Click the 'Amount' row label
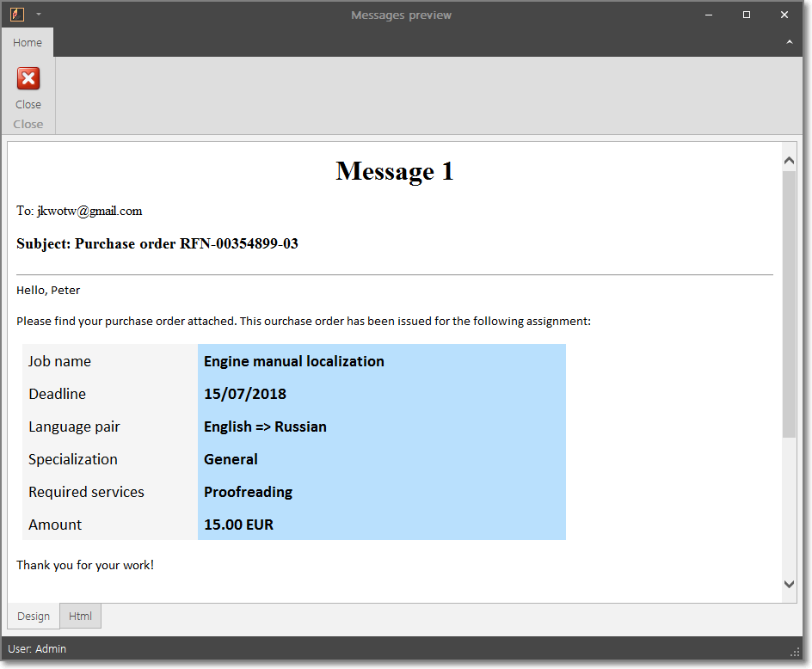The height and width of the screenshot is (669, 812). click(x=55, y=525)
